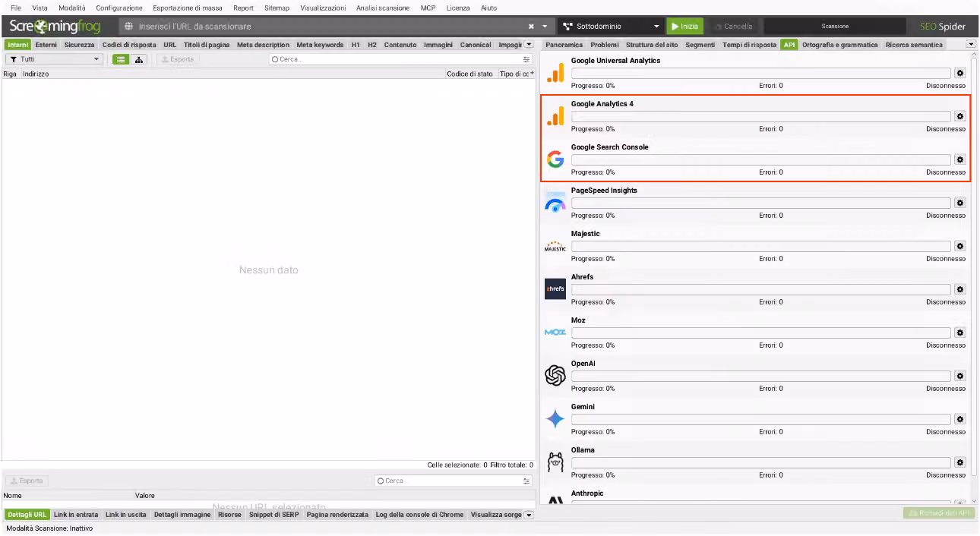Open OpenAI API settings gear

pos(959,376)
